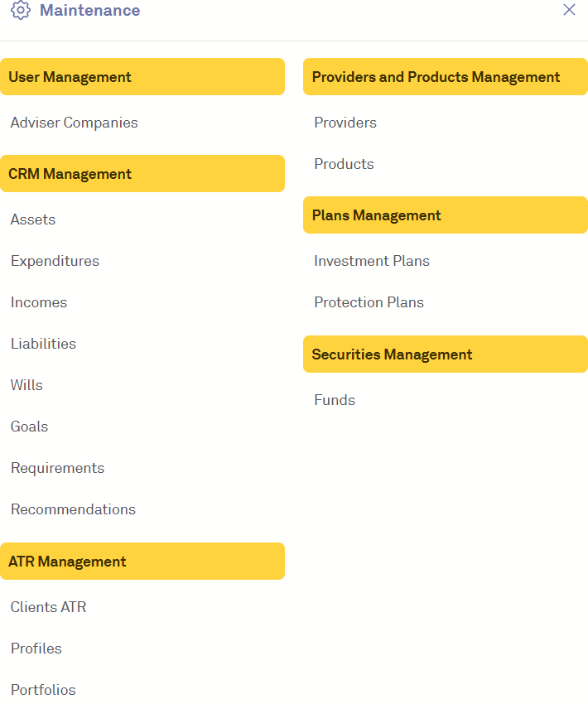
Task: Open Recommendations maintenance
Action: [73, 509]
